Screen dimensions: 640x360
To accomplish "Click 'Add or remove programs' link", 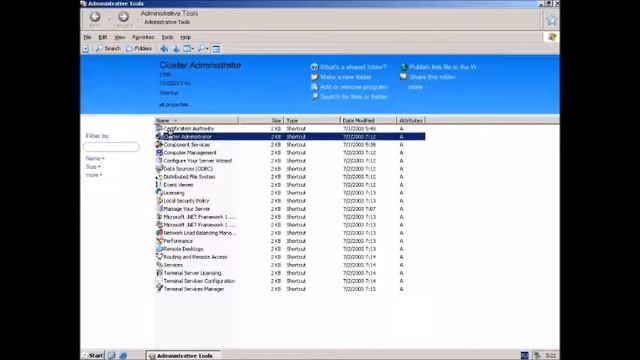I will coord(349,87).
